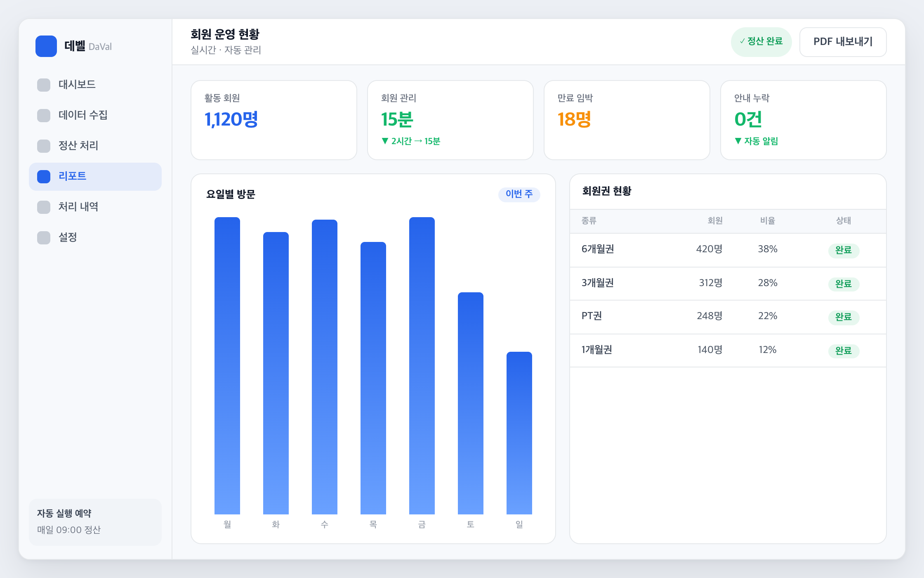Select the 6개월권 table row
The width and height of the screenshot is (924, 578).
tap(728, 250)
